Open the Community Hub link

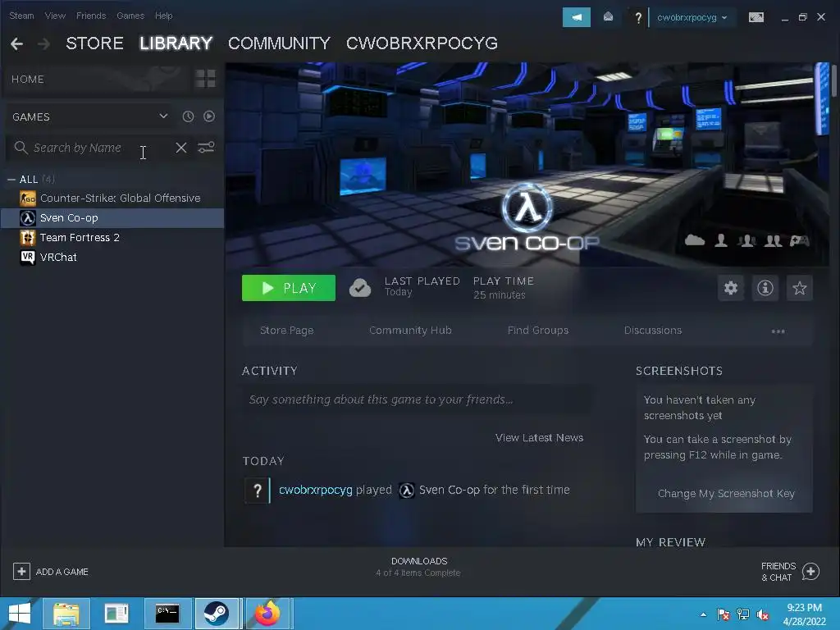pyautogui.click(x=410, y=331)
